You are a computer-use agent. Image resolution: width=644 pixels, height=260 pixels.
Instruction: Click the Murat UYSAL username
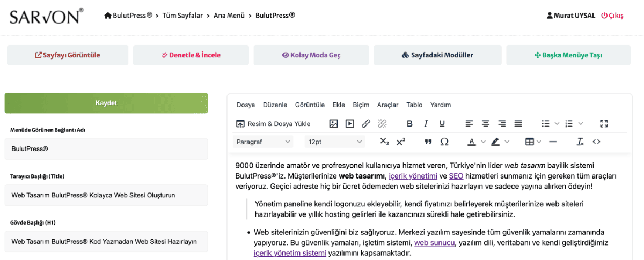[x=575, y=16]
